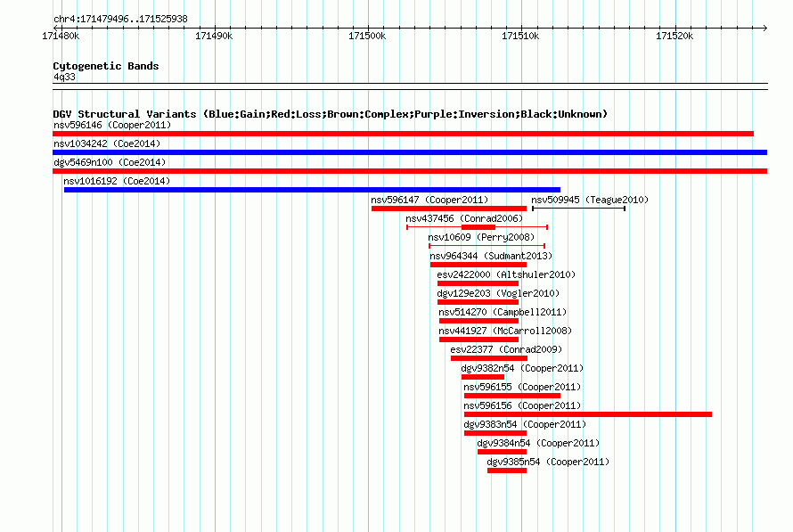Click the nsv509945 (Teague2010) label
793x532 pixels.
[590, 200]
